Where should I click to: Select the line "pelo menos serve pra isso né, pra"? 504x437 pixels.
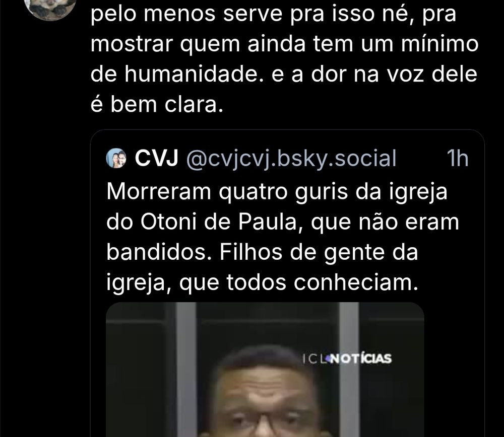274,15
